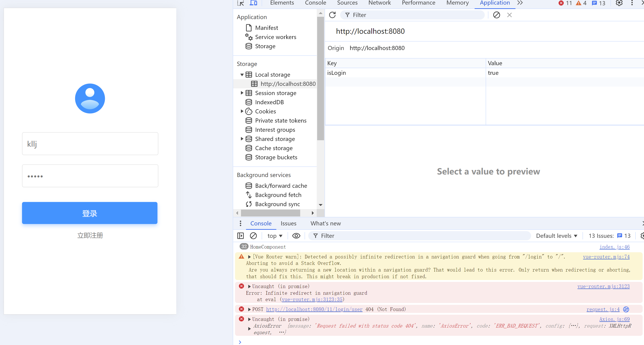Click the horizontal scrollbar in the Application sidebar
Screen dimensions: 644x345
pos(271,213)
